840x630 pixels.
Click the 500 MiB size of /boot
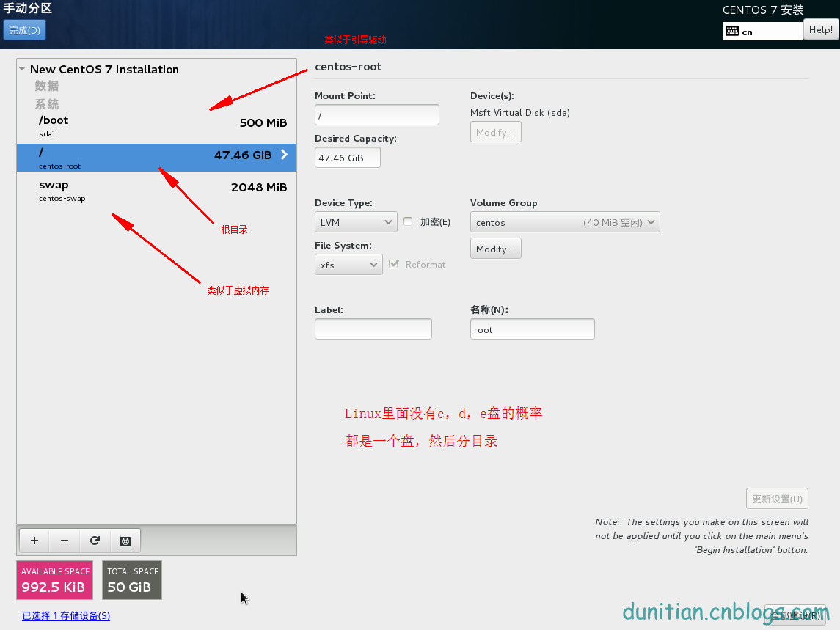[x=263, y=122]
